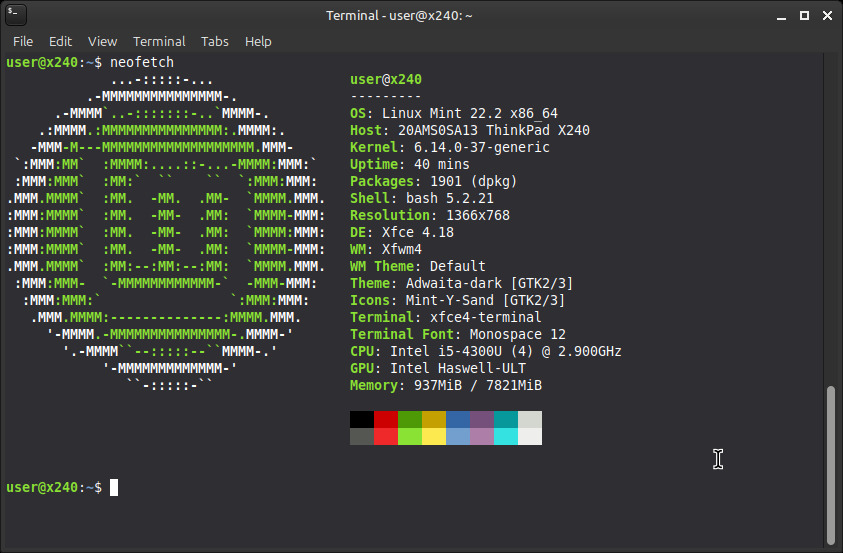Click the Uptime '40 mins' value
The width and height of the screenshot is (843, 553).
coord(442,164)
